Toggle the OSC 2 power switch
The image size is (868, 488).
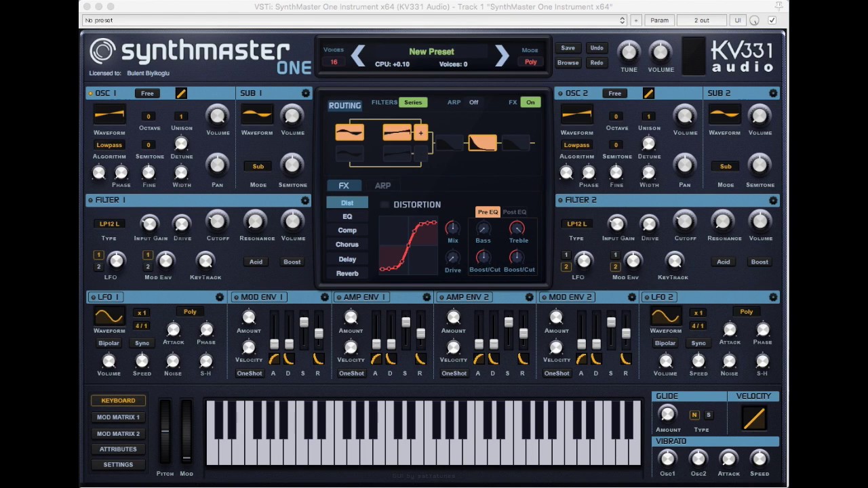tap(559, 93)
